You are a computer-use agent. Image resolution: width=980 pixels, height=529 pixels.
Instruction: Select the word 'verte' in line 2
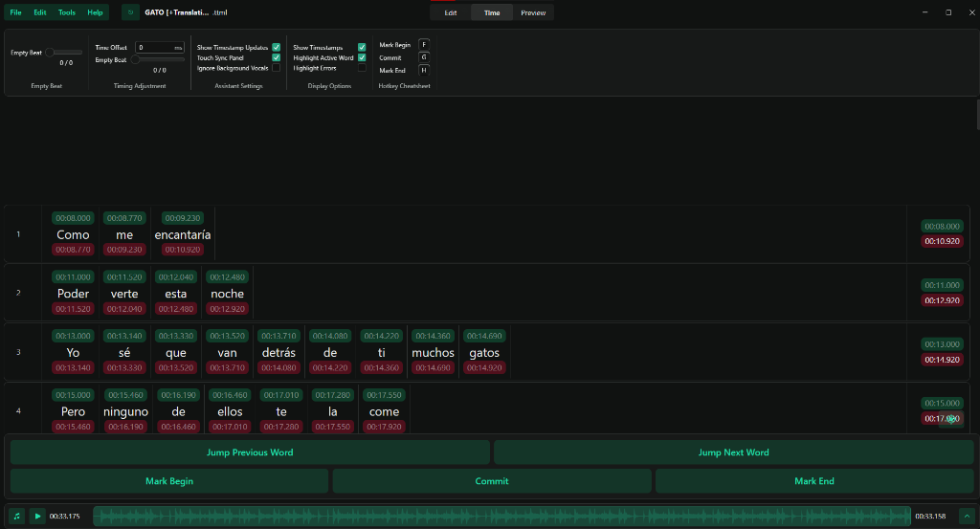(124, 294)
